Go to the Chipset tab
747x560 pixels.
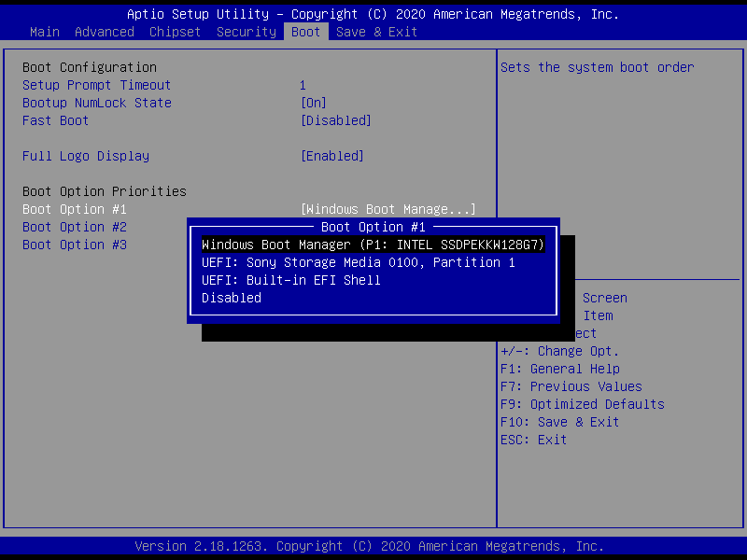175,32
